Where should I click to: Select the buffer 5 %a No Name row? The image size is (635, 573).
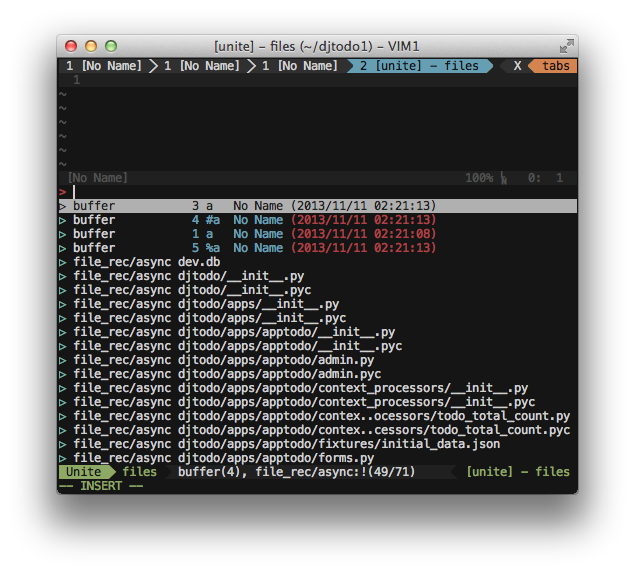point(318,248)
